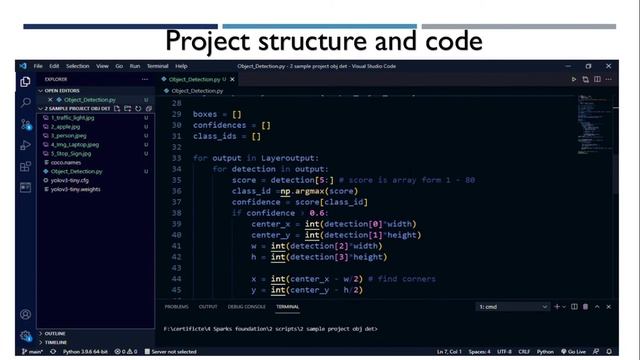Open the Extensions view
This screenshot has height=360, width=640.
click(x=25, y=166)
